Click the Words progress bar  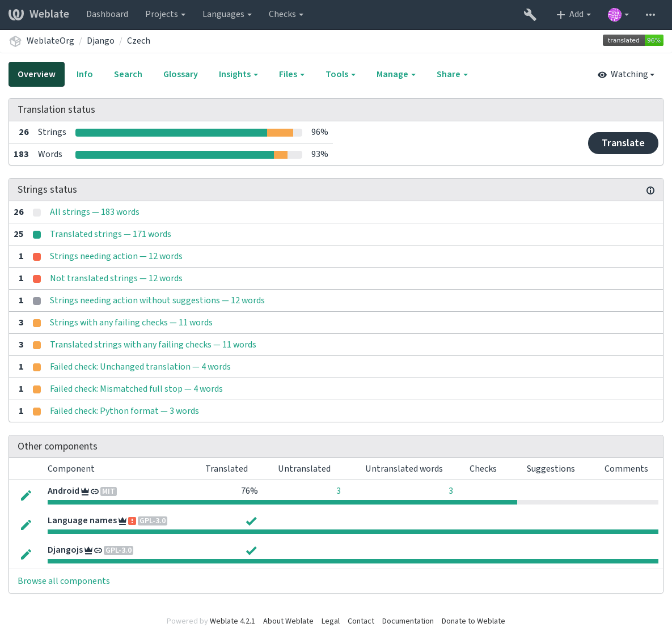[x=189, y=155]
